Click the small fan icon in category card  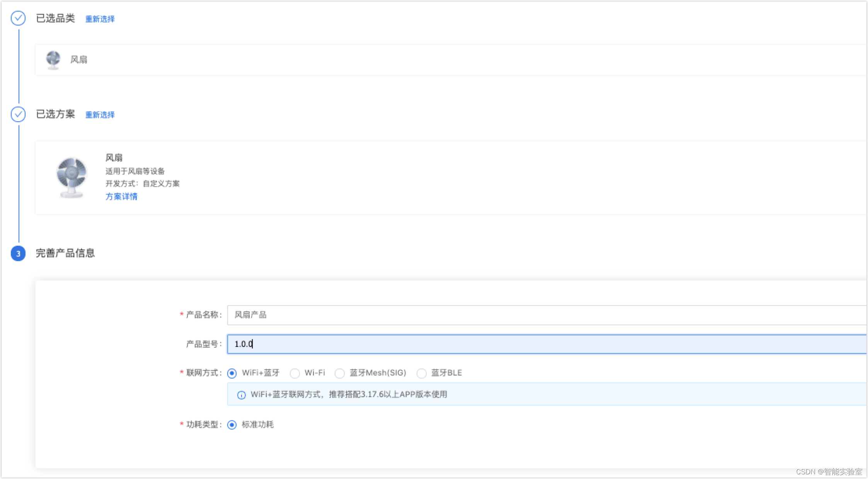53,59
